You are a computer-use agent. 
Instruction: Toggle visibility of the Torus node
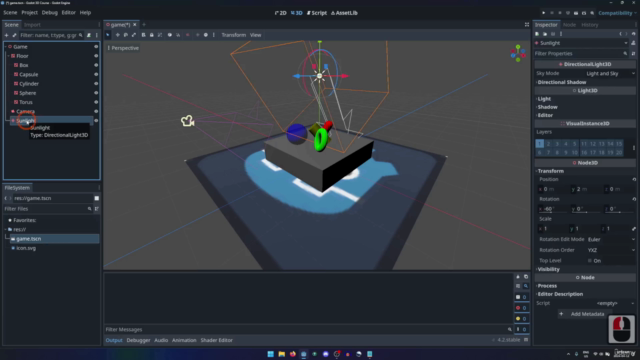click(96, 102)
